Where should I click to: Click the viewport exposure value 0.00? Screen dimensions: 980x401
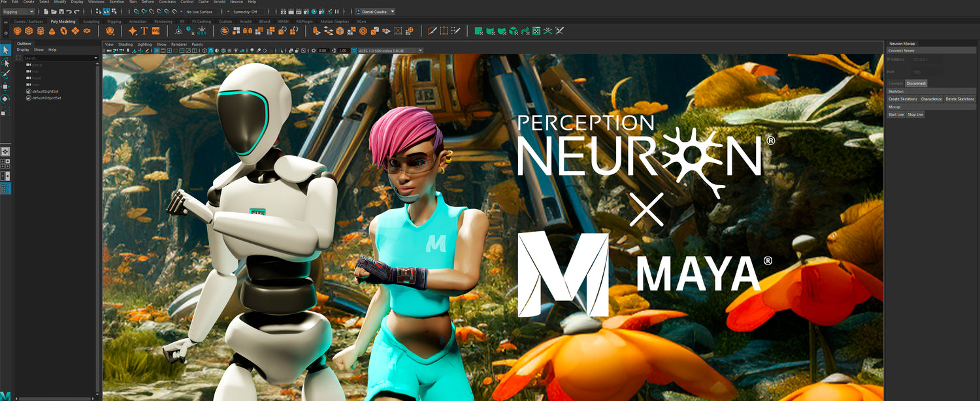(x=322, y=50)
